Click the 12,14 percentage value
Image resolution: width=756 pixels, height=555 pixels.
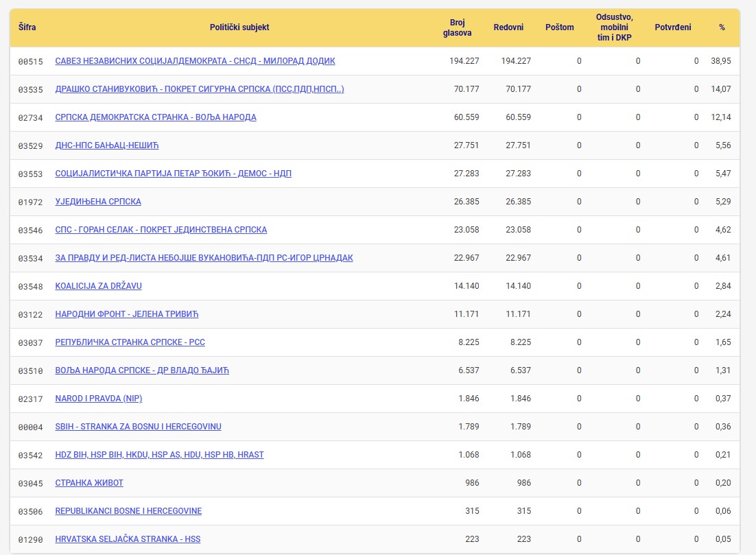721,117
